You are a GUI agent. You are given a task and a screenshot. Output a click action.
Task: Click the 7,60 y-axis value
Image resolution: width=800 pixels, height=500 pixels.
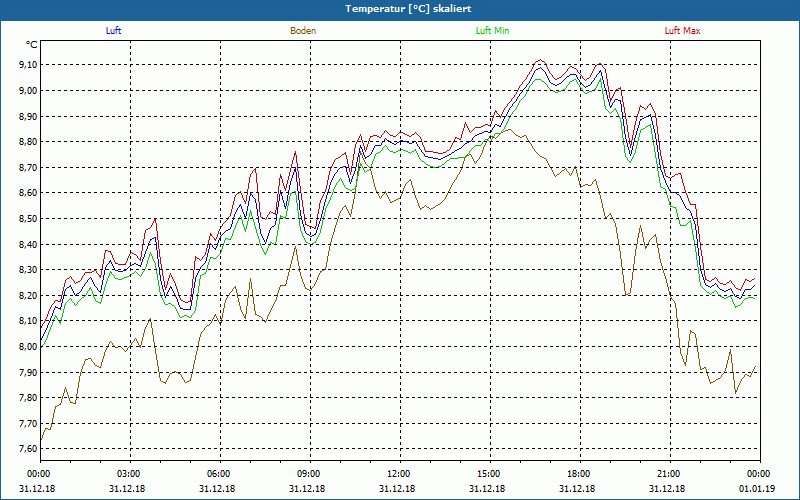(x=28, y=449)
